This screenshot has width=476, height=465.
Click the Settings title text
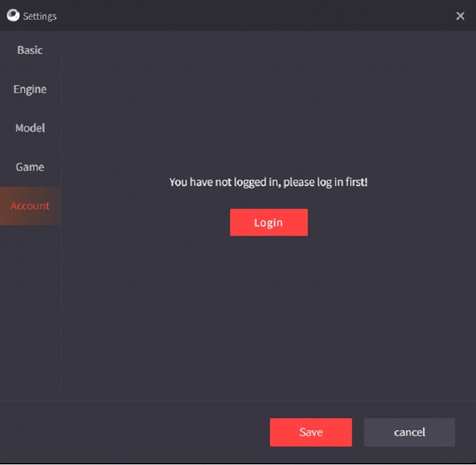[x=40, y=16]
